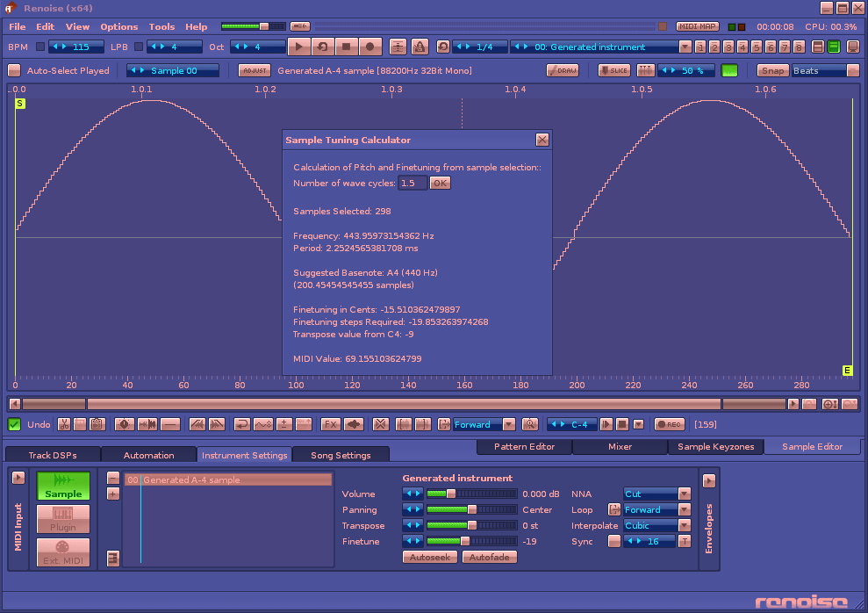Viewport: 868px width, 613px height.
Task: Switch to the Sample Keyzones tab
Action: click(x=716, y=447)
